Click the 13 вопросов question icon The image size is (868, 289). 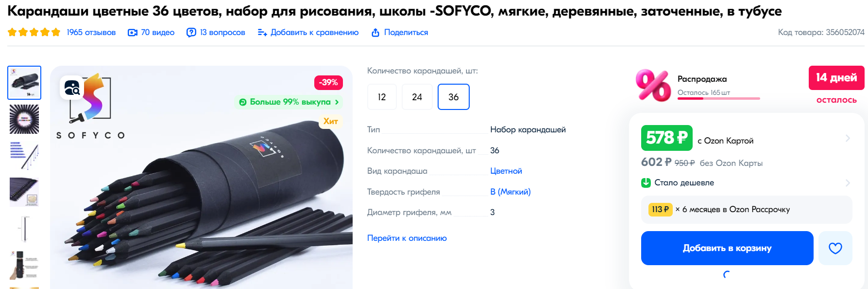(x=191, y=33)
